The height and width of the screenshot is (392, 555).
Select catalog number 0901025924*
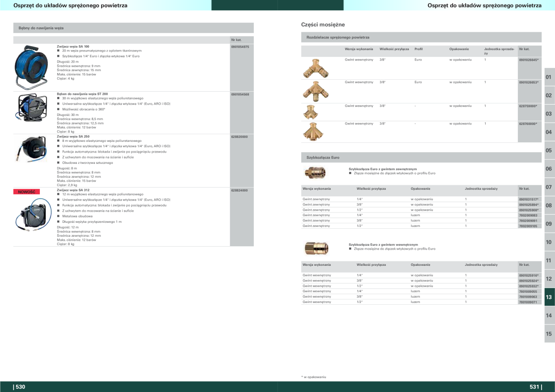[529, 281]
